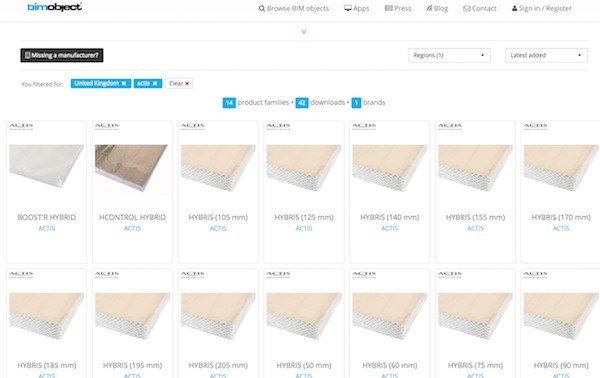Open HYBRIS (75 mm) product image

coord(475,316)
